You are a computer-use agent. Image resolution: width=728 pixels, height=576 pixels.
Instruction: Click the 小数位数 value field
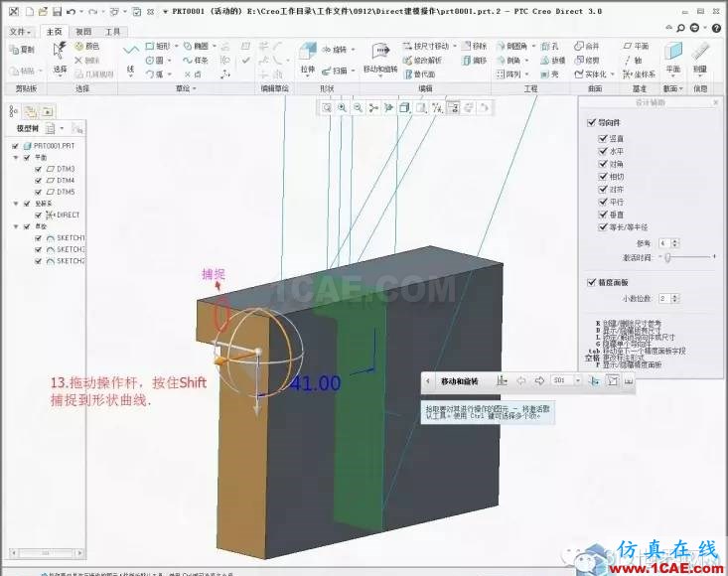[x=663, y=299]
